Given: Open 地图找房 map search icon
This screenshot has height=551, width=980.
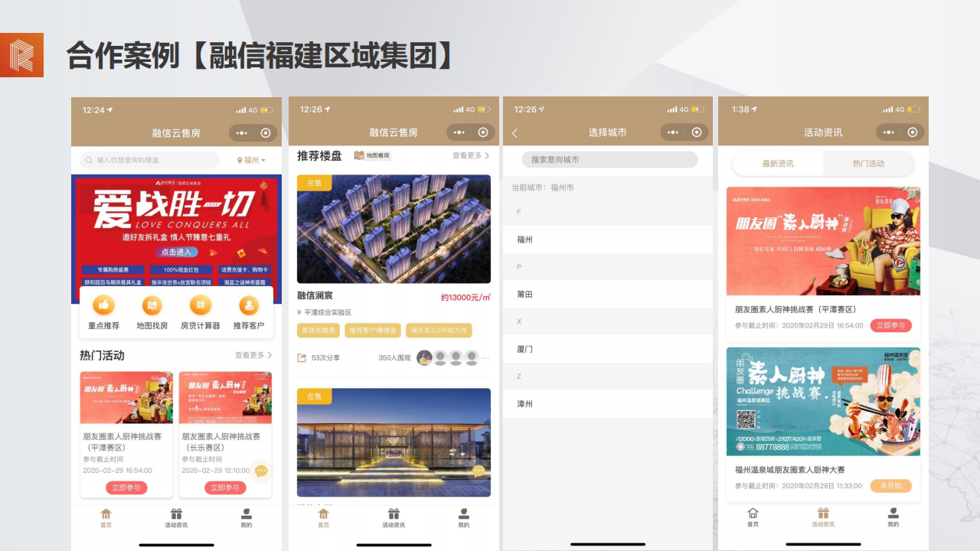Looking at the screenshot, I should pos(152,305).
